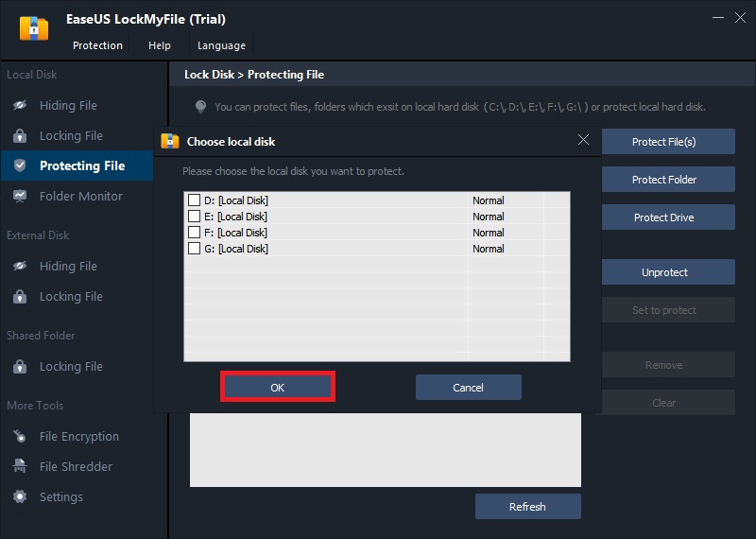Viewport: 756px width, 539px height.
Task: Select the E: [Local Disk] row label
Action: coord(235,217)
